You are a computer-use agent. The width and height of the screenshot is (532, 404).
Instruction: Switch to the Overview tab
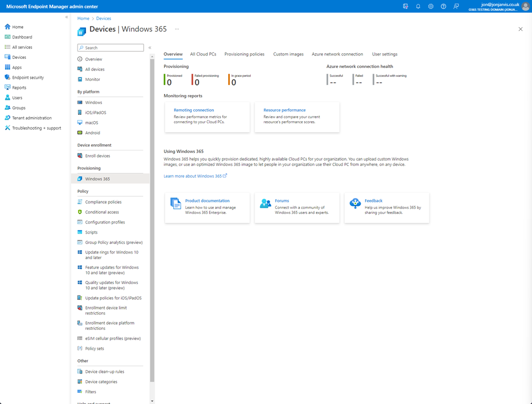pos(173,54)
